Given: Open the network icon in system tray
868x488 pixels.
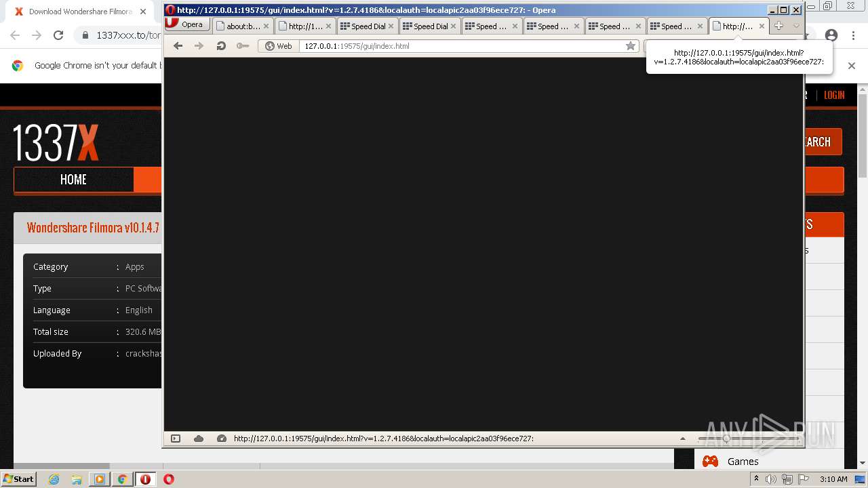Looking at the screenshot, I should pyautogui.click(x=787, y=479).
